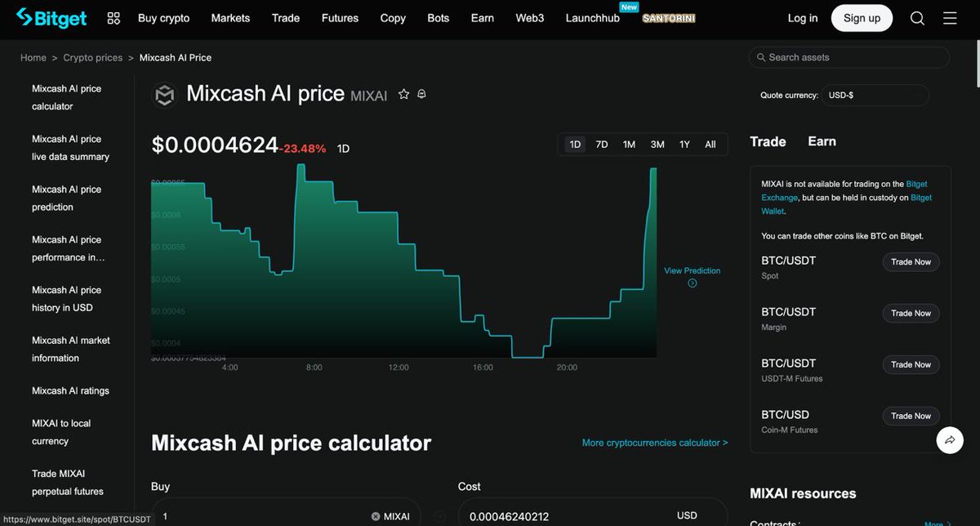Click the Mixcash AI coin logo

(x=165, y=96)
